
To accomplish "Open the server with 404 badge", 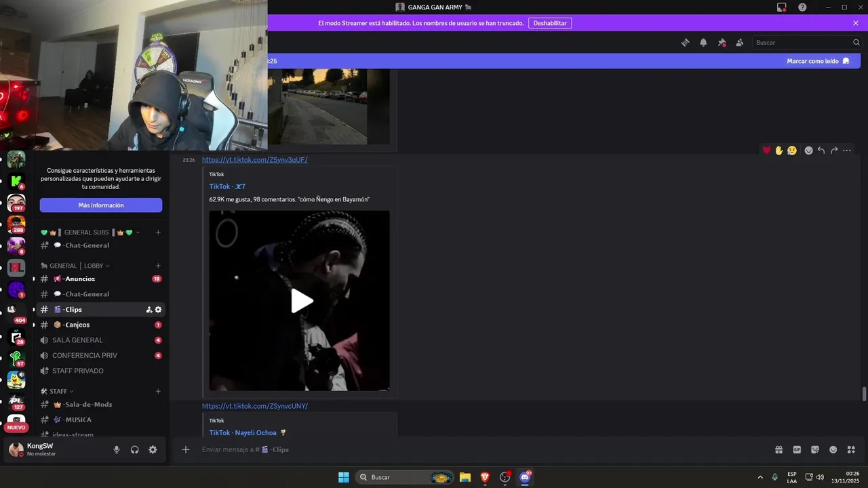I will (16, 312).
